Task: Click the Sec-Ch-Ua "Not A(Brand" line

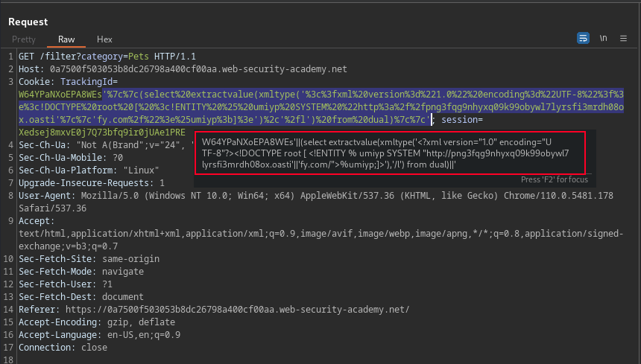Action: [106, 145]
